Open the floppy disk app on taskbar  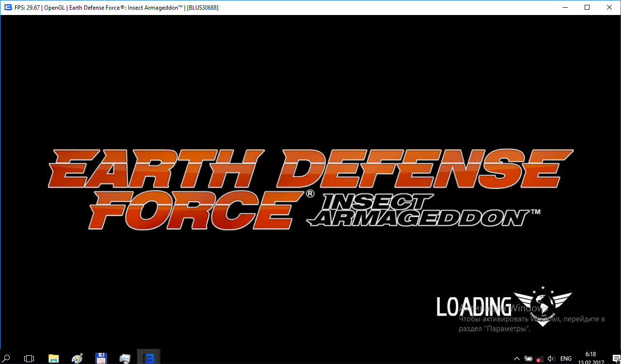coord(101,358)
